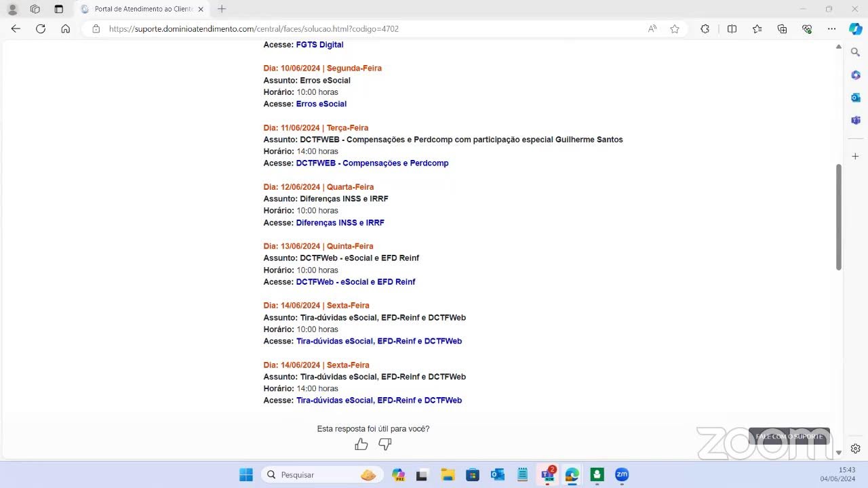Open the Favorites list
The width and height of the screenshot is (868, 488).
click(x=757, y=29)
